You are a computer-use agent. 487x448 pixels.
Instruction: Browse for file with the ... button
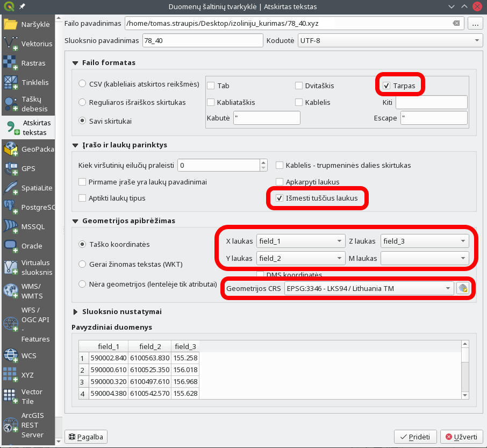pos(475,23)
